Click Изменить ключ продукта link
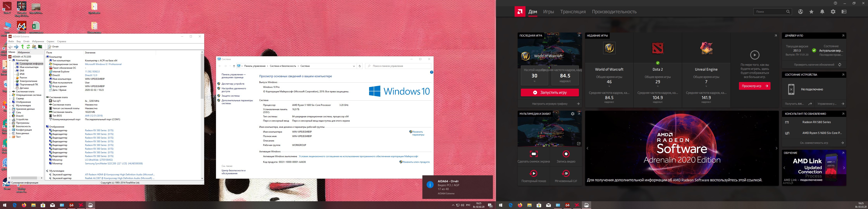This screenshot has height=209, width=868. click(x=416, y=162)
